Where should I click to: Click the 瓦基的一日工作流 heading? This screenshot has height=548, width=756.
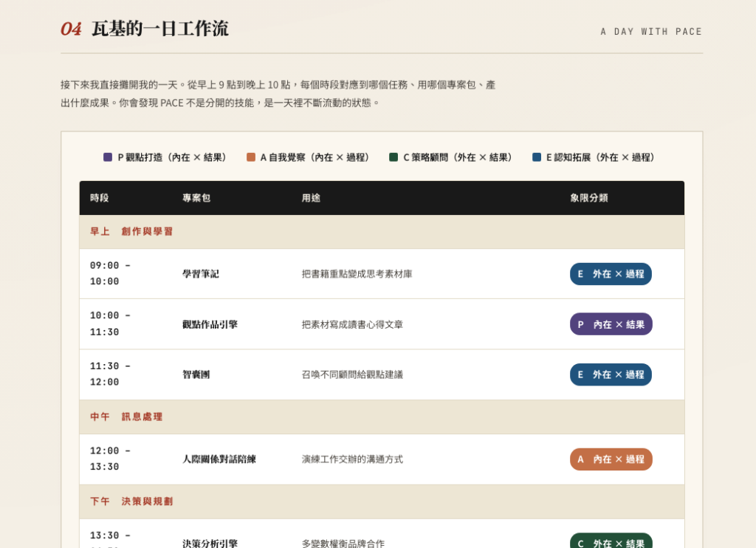point(160,29)
